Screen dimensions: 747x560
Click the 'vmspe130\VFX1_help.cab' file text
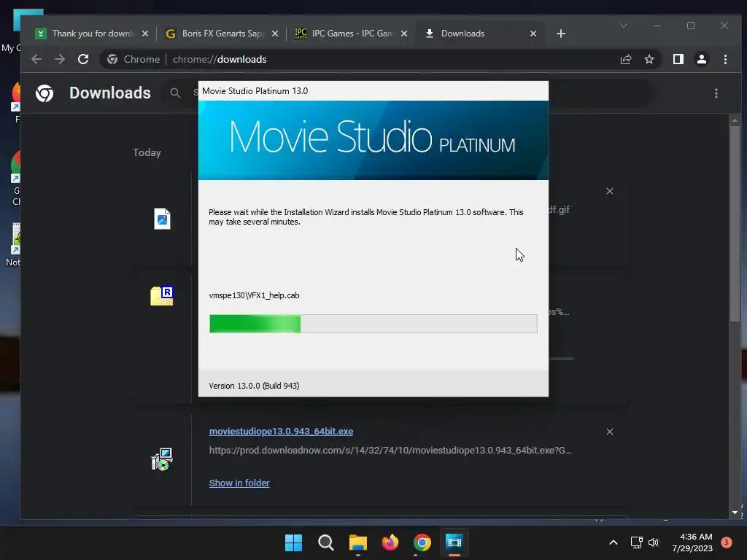tap(254, 295)
